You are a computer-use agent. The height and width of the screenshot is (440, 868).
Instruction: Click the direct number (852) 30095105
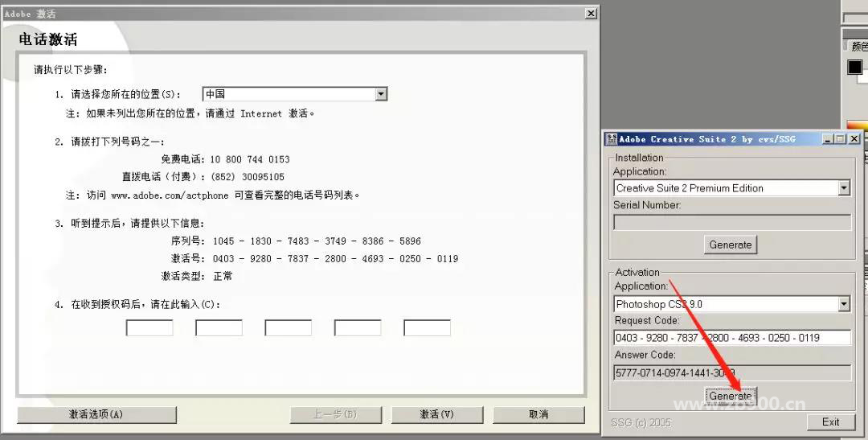248,177
